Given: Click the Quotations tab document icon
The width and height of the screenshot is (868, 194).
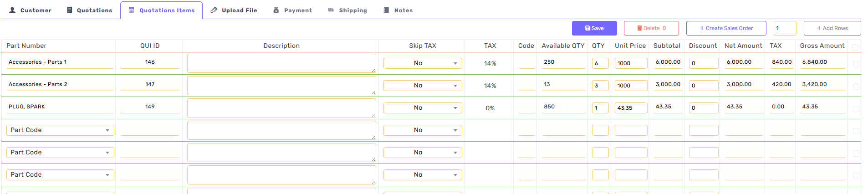Looking at the screenshot, I should (x=70, y=10).
